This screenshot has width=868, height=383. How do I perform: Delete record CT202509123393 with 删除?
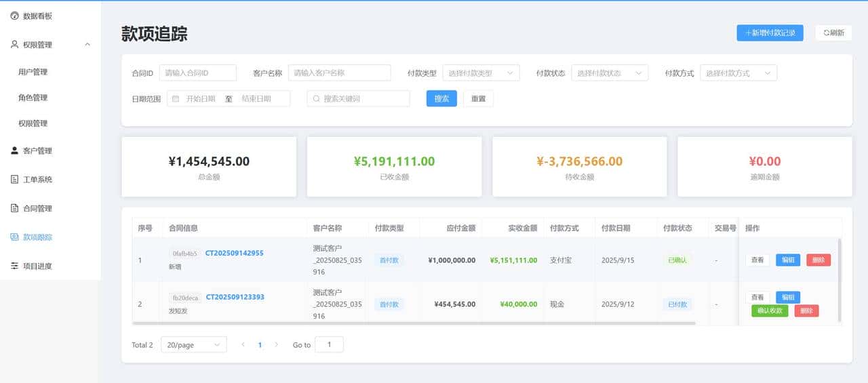pyautogui.click(x=806, y=310)
